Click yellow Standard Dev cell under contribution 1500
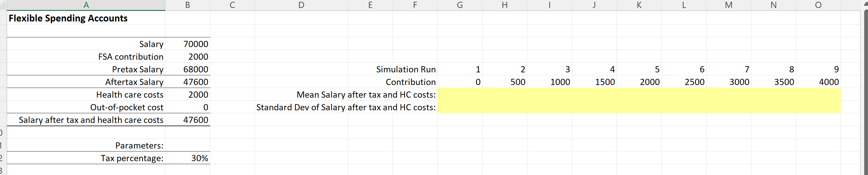Viewport: 868px width, 175px height. pyautogui.click(x=594, y=107)
